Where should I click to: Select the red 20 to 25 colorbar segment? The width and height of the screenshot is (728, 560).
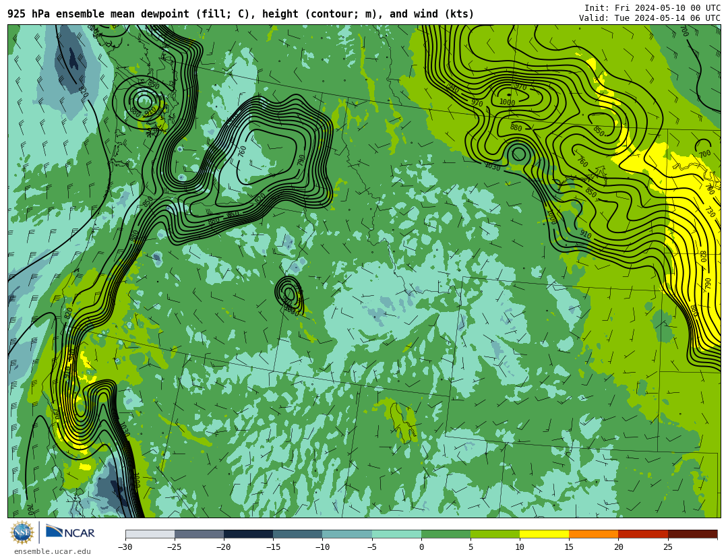(643, 534)
